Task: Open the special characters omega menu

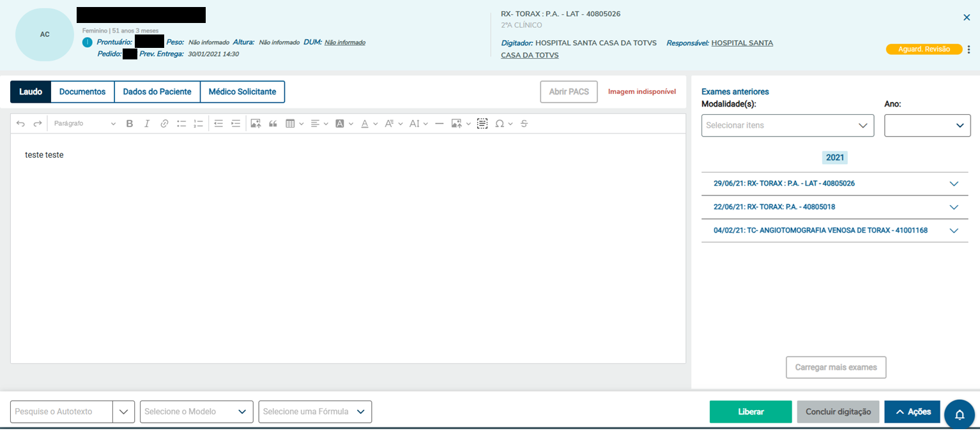Action: click(x=504, y=124)
